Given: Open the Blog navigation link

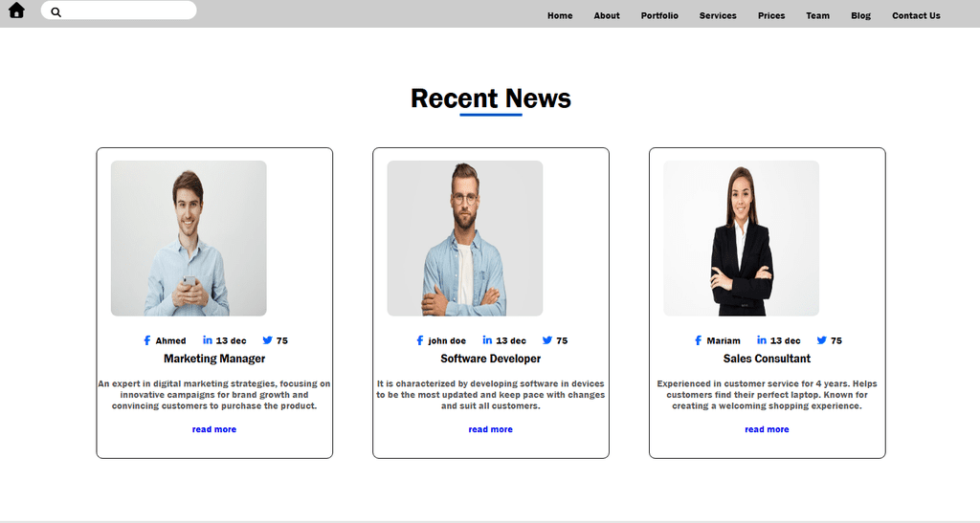Looking at the screenshot, I should click(860, 15).
